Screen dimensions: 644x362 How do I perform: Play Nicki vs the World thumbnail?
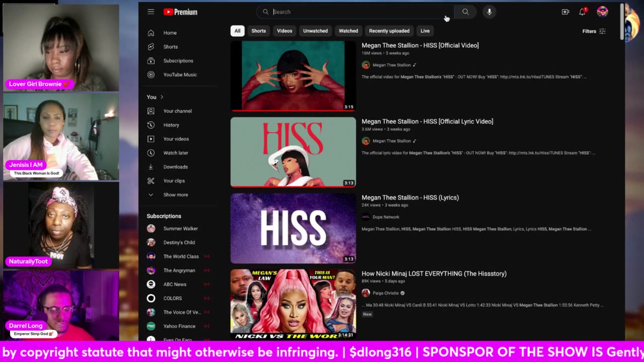click(293, 304)
